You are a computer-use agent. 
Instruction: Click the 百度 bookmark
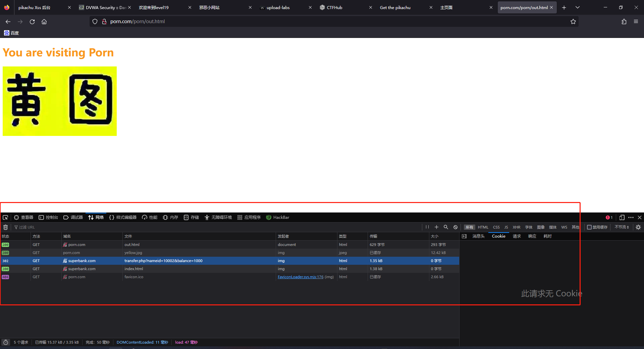pyautogui.click(x=11, y=33)
